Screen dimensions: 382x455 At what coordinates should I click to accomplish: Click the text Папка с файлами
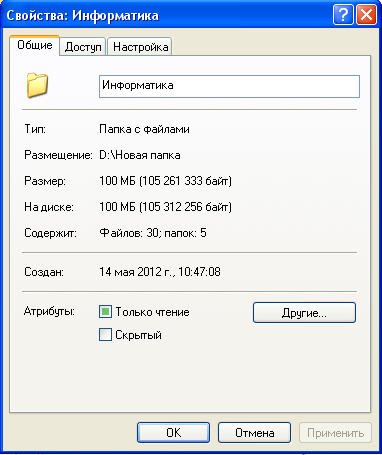tap(144, 129)
